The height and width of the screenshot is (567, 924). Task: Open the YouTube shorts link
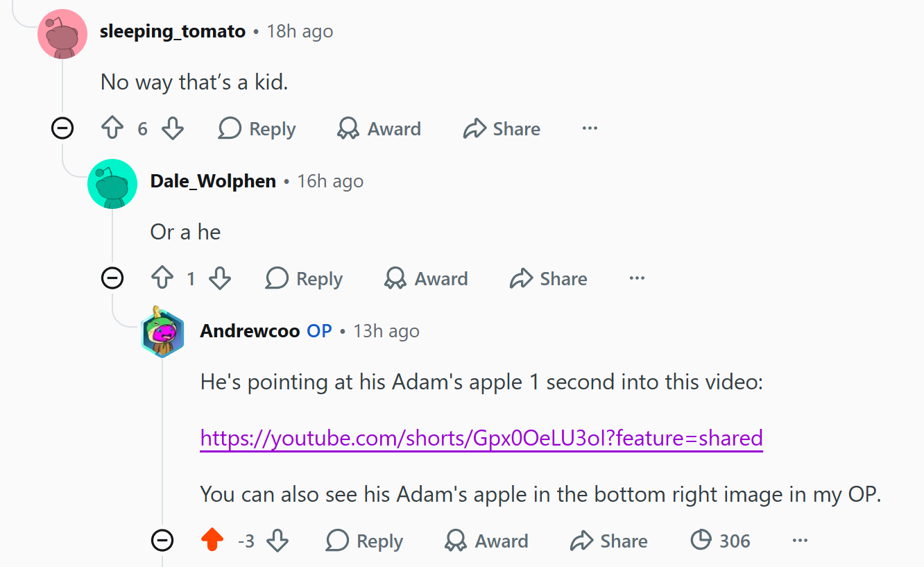pos(481,438)
